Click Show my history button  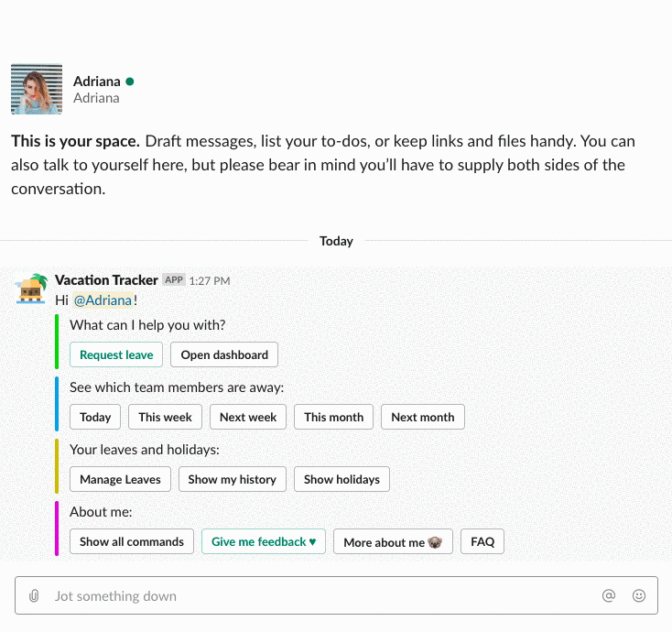click(x=233, y=479)
